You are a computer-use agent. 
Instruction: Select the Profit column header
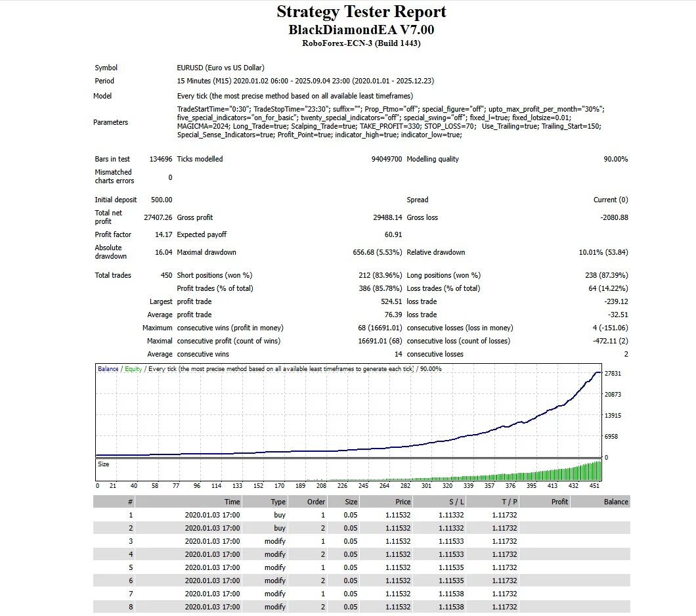pos(559,502)
